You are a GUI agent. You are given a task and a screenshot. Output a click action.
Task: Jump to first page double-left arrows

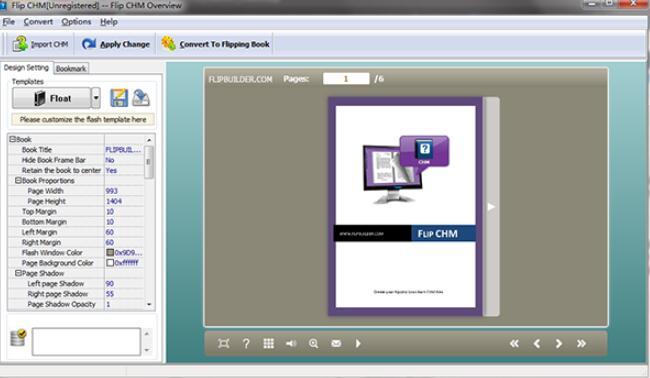(514, 343)
